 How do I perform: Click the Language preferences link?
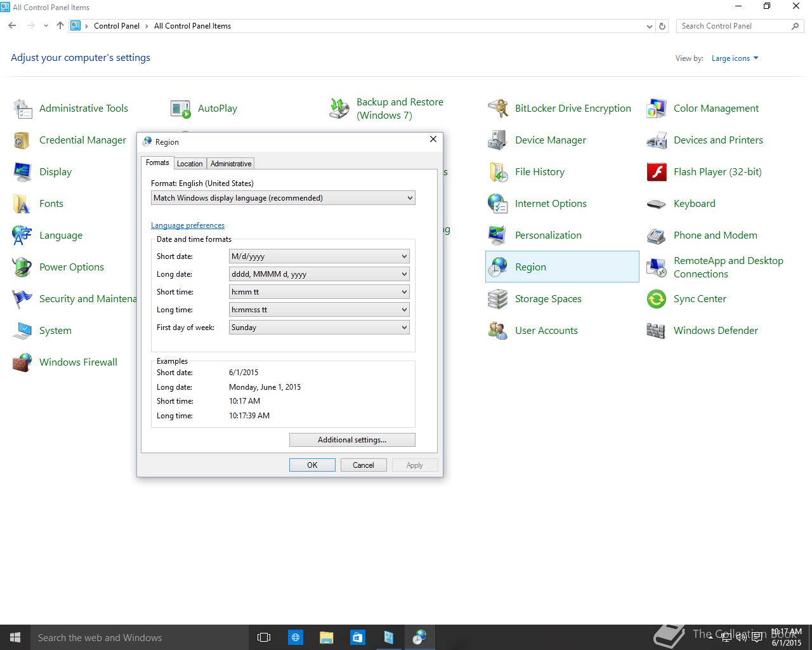[188, 225]
